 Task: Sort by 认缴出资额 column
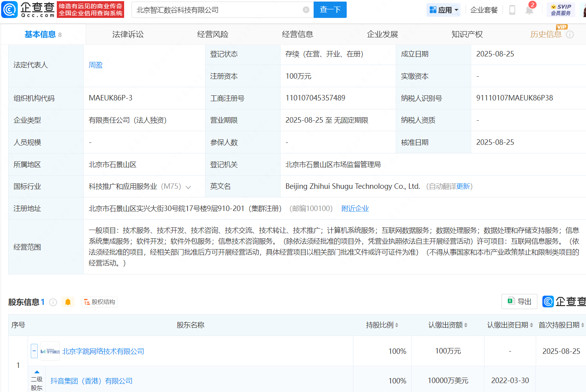coord(447,325)
